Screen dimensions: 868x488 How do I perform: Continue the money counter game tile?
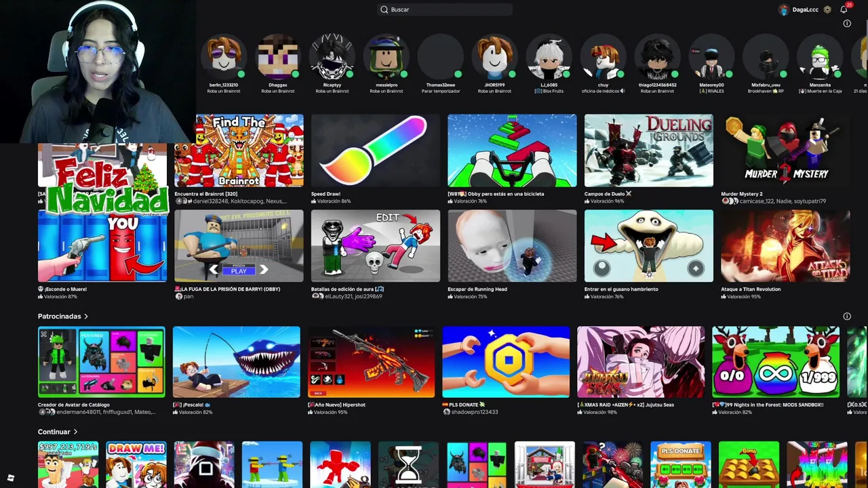point(68,465)
